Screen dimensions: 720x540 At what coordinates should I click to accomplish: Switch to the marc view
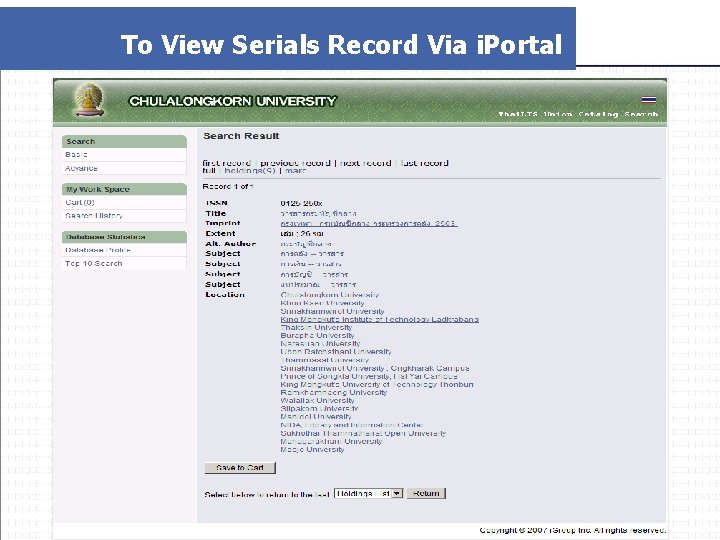tap(296, 171)
